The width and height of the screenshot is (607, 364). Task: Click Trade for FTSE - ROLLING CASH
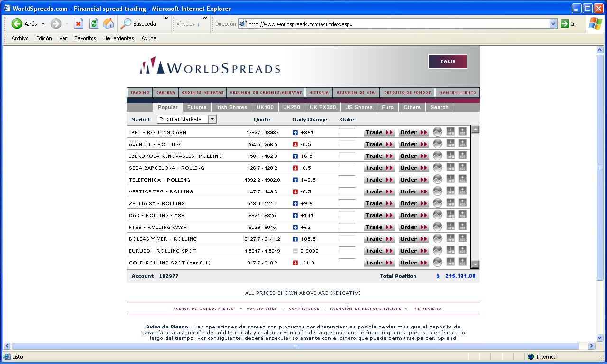379,227
